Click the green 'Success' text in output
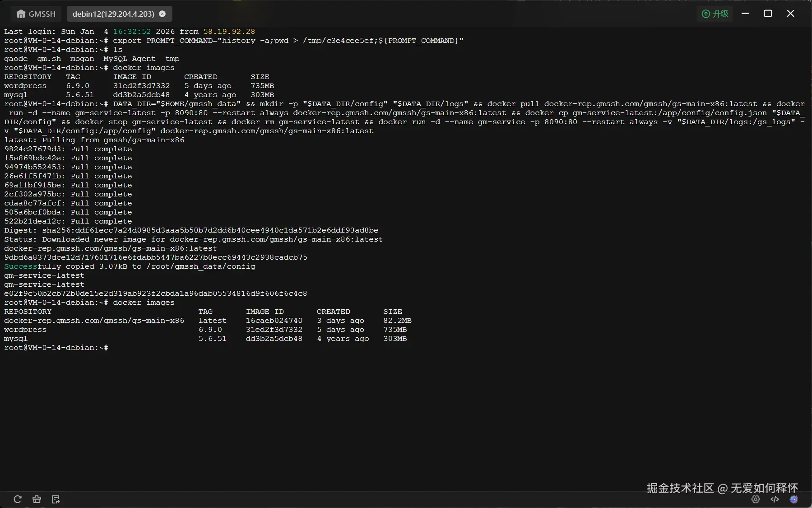This screenshot has height=508, width=812. pyautogui.click(x=21, y=266)
